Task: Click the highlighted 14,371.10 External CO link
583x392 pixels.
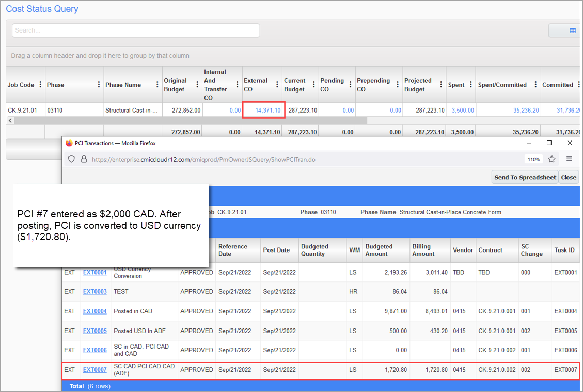Action: 269,109
